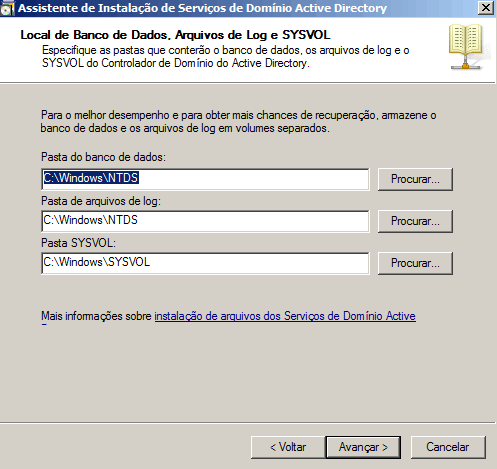Focus the Pasta de arquivos de log field

click(x=205, y=221)
